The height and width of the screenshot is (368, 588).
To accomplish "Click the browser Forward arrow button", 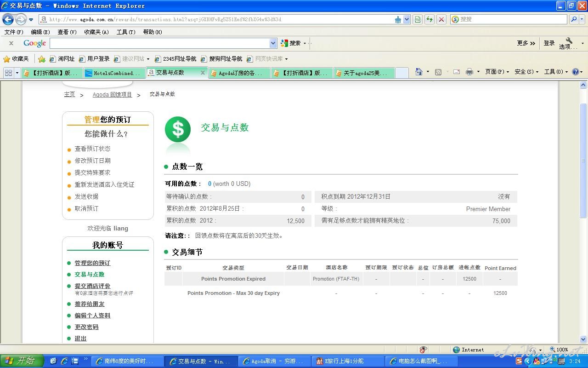I will (x=21, y=19).
